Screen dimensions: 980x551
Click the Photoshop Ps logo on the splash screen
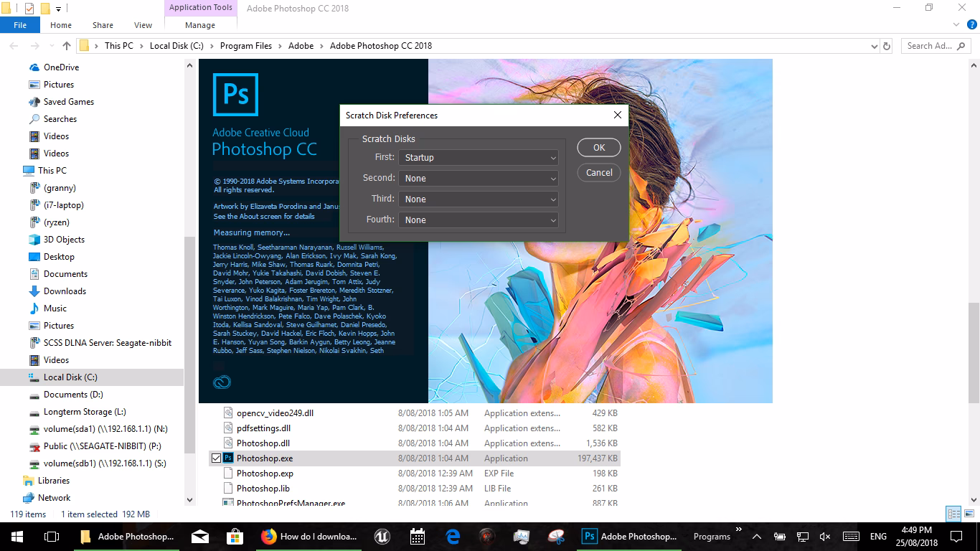point(237,94)
